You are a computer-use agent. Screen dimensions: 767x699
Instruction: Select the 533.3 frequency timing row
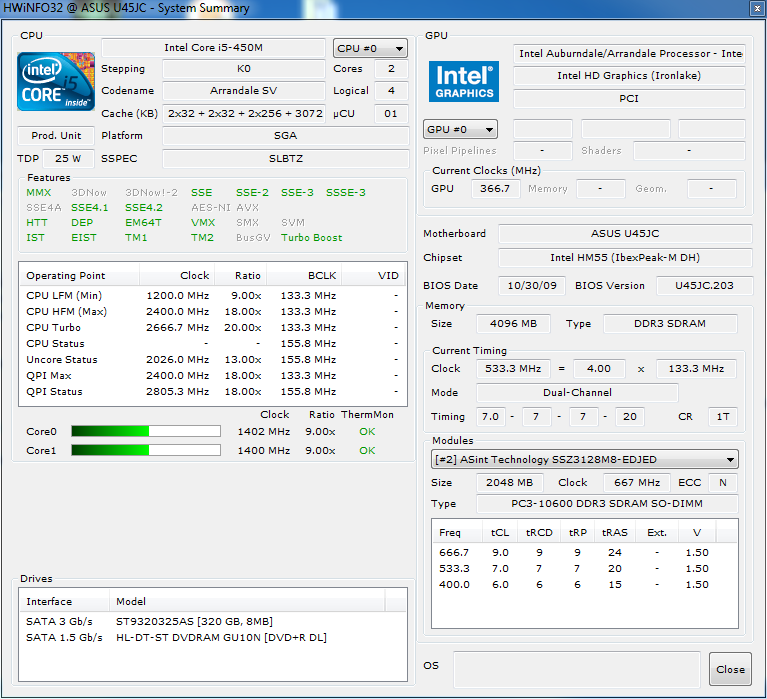coord(585,568)
